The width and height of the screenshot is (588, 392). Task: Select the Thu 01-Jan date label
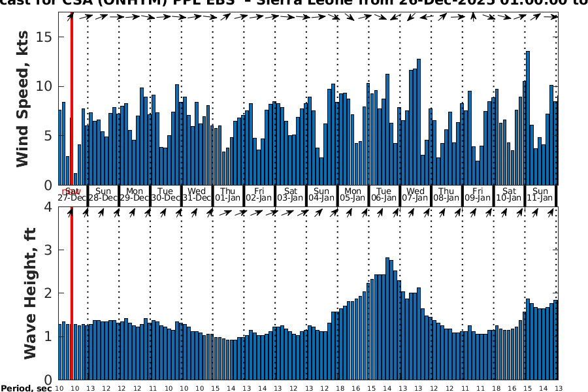(x=228, y=194)
